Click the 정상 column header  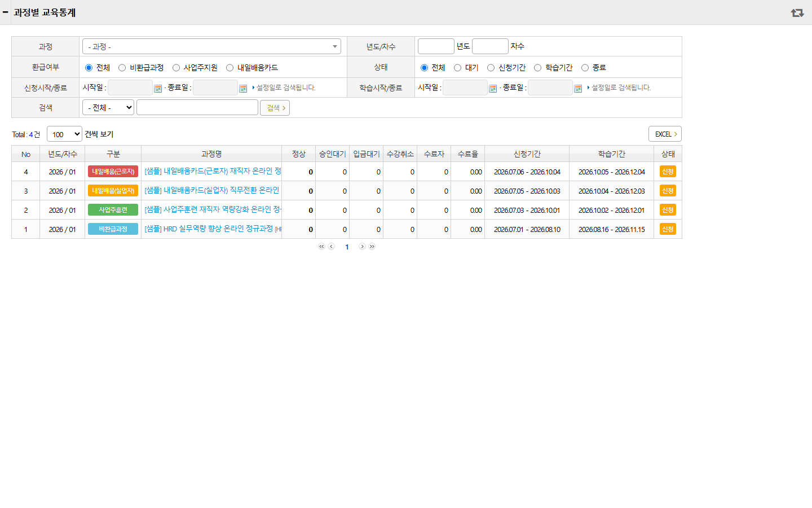click(x=299, y=154)
